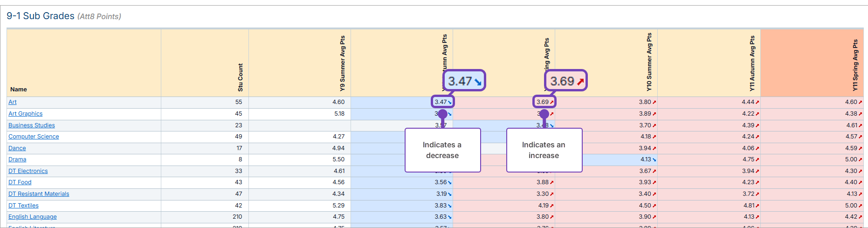The height and width of the screenshot is (228, 868).
Task: Click the Name column header
Action: pos(19,90)
